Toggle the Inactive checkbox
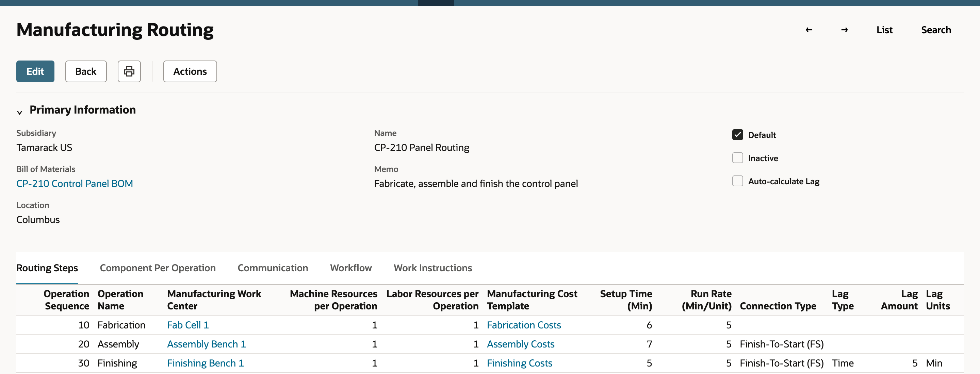The height and width of the screenshot is (374, 980). 737,158
